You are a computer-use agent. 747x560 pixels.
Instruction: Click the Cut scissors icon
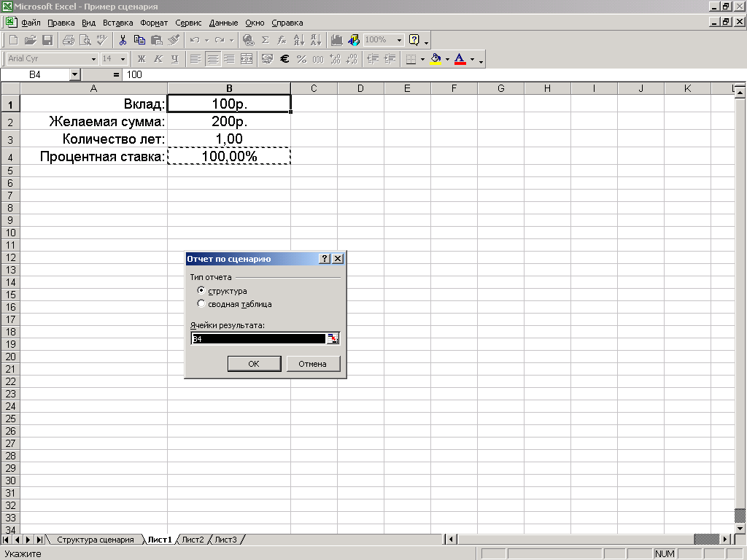[x=123, y=40]
